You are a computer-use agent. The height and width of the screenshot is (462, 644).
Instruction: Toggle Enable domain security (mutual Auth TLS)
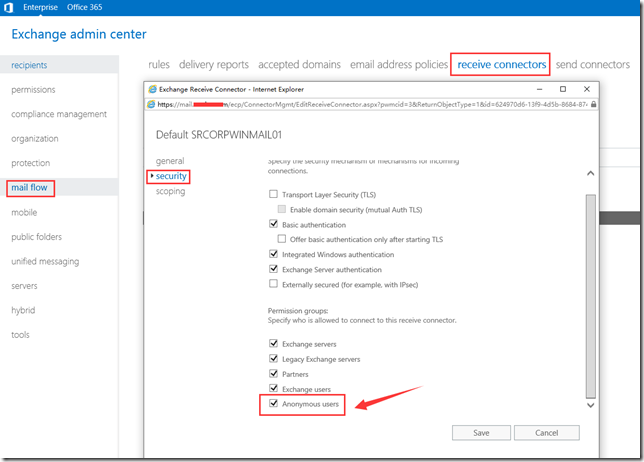coord(282,209)
